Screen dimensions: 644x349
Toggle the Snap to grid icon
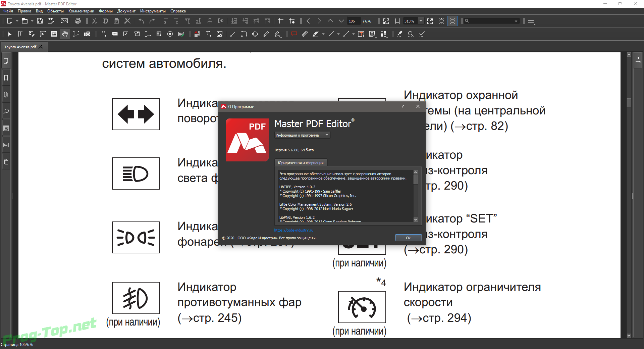click(x=292, y=21)
